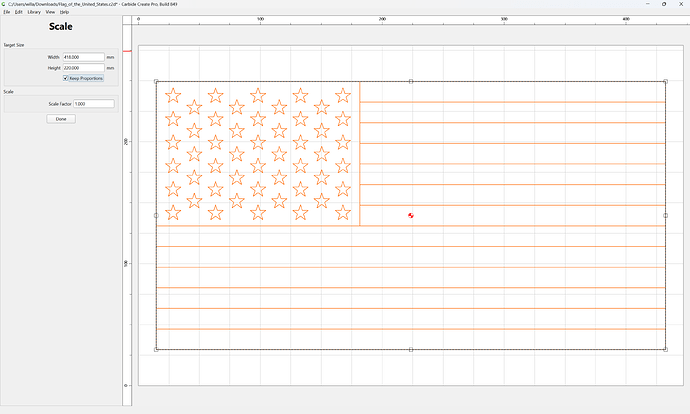Click the "Scale" panel heading
Screen dimensions: 690x414
61,26
